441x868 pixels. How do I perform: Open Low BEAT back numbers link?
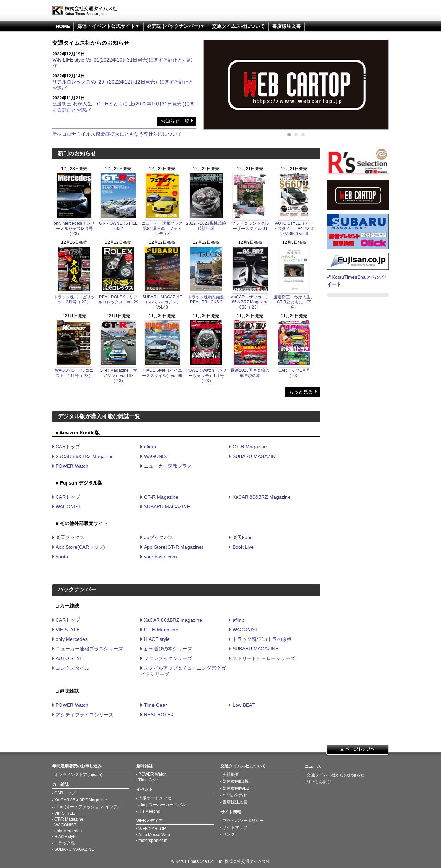pyautogui.click(x=244, y=705)
